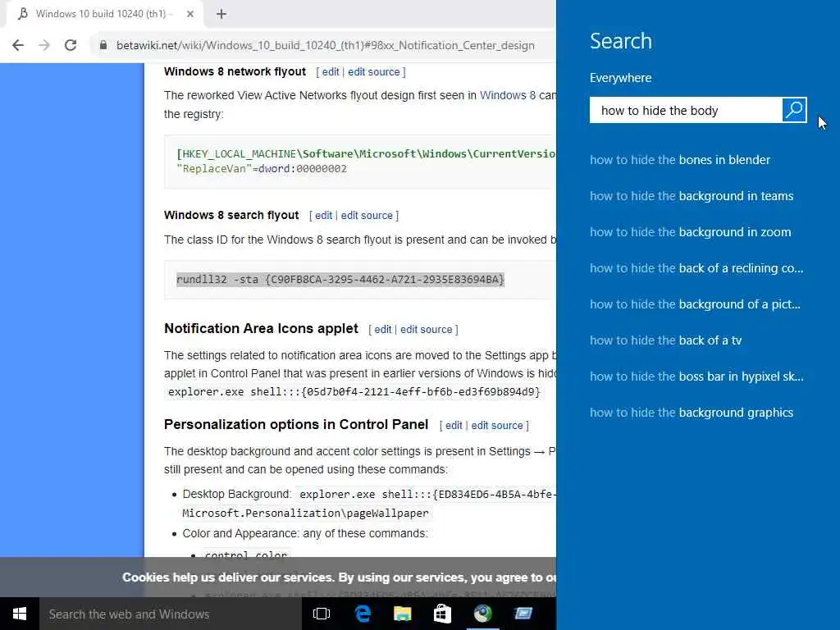Image resolution: width=840 pixels, height=630 pixels.
Task: Click the browser forward arrow
Action: pos(44,45)
